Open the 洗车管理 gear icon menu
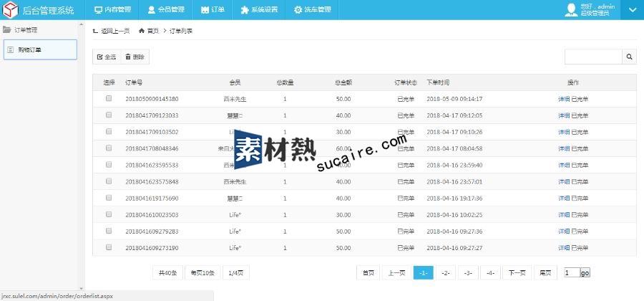The height and width of the screenshot is (301, 644). coord(298,10)
